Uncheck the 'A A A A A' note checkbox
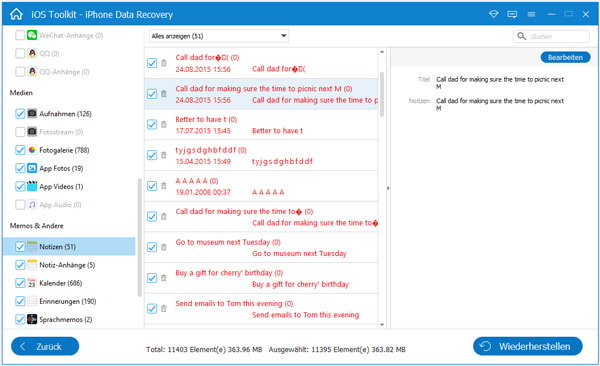Screen dimensions: 600x366 (x=152, y=186)
